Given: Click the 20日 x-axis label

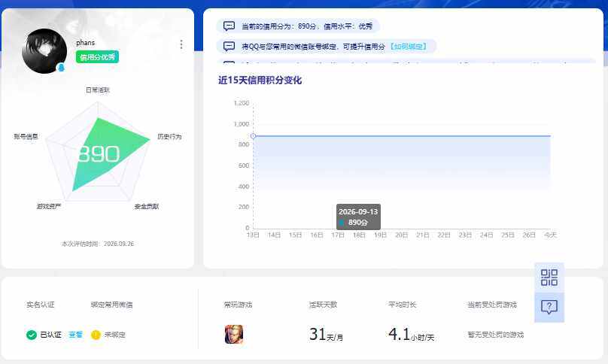Looking at the screenshot, I should coord(401,235).
